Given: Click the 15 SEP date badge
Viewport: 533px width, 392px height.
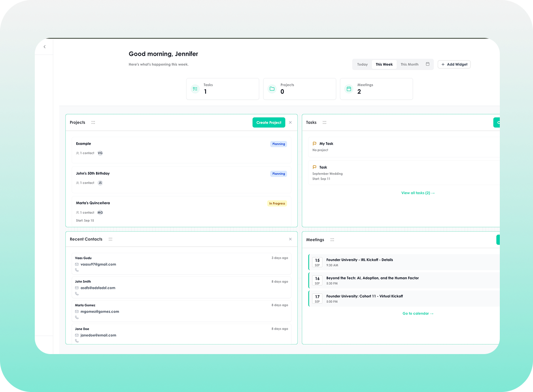Looking at the screenshot, I should 317,262.
